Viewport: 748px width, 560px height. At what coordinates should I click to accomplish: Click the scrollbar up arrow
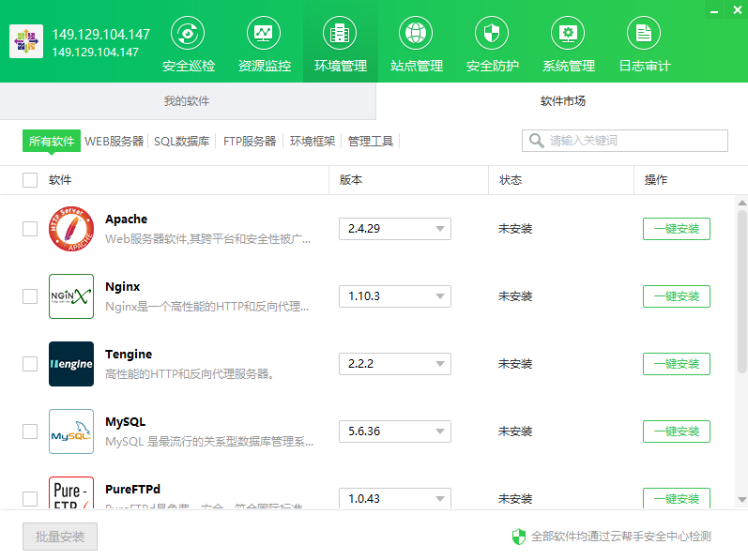point(742,203)
